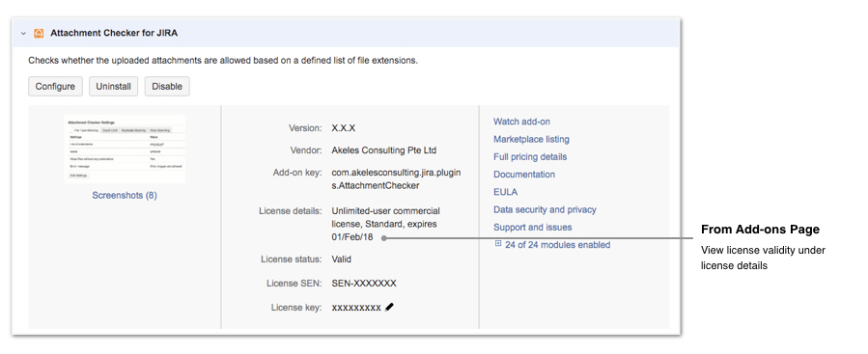Open the add-on settings screenshot thumbnail
Viewport: 868px width, 354px height.
[x=125, y=150]
